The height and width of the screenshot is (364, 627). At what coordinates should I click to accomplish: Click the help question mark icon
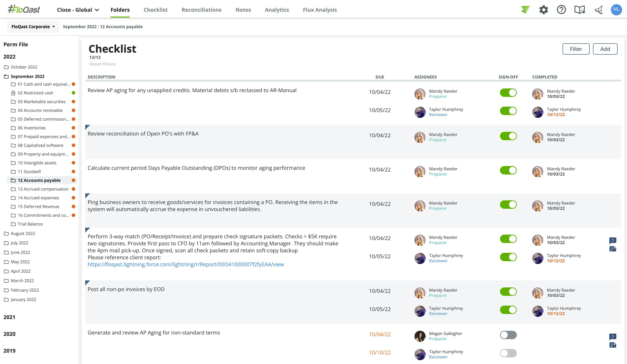(x=561, y=9)
